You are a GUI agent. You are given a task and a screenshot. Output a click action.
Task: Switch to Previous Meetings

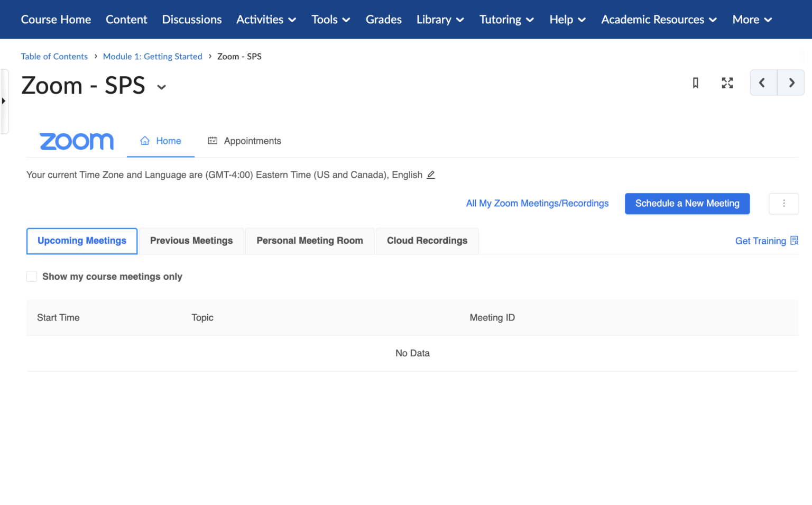coord(191,241)
